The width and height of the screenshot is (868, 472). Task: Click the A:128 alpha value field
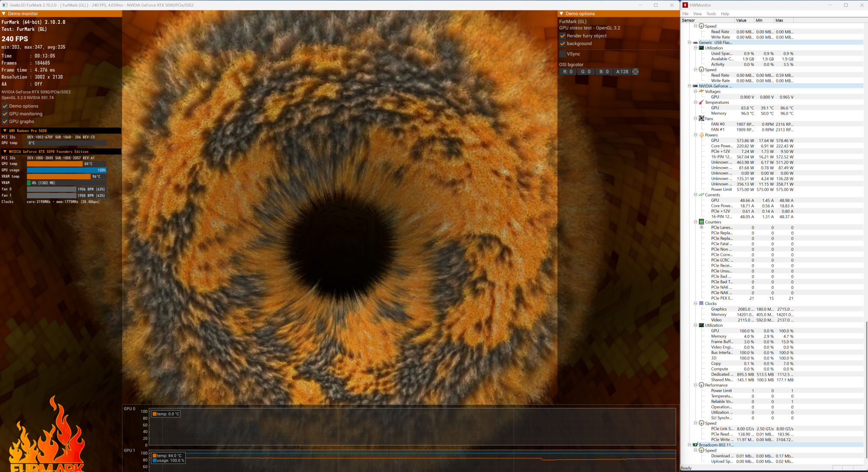[622, 72]
